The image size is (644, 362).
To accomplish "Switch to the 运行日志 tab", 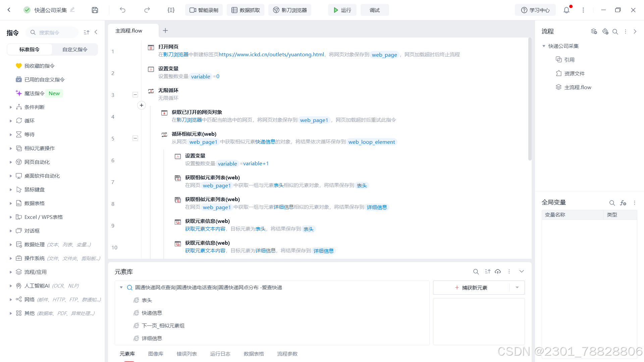I will (x=220, y=354).
